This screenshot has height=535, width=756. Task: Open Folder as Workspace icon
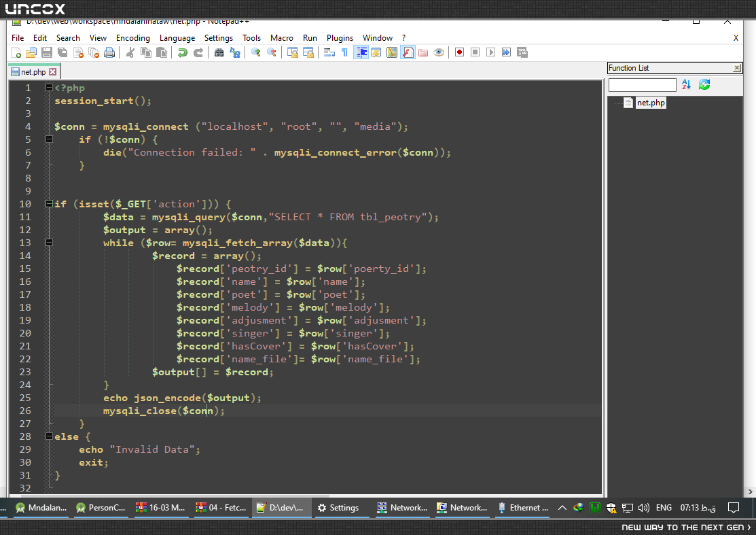coord(423,52)
